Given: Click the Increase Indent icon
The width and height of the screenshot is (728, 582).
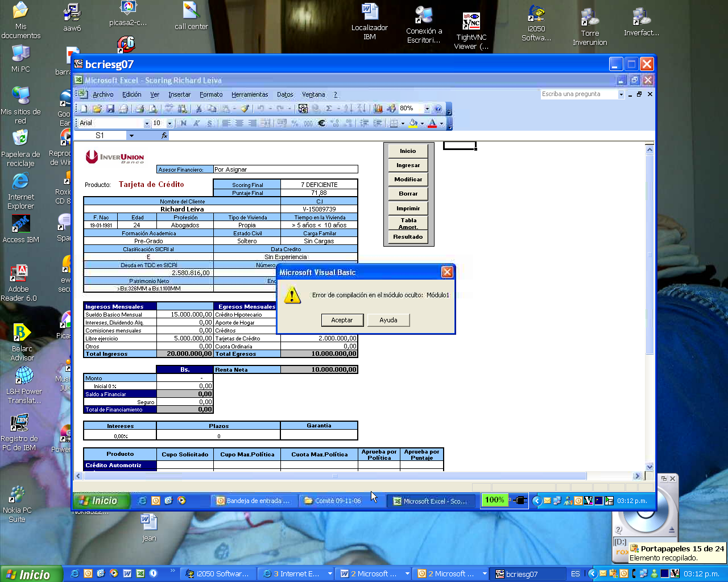Looking at the screenshot, I should pyautogui.click(x=377, y=123).
